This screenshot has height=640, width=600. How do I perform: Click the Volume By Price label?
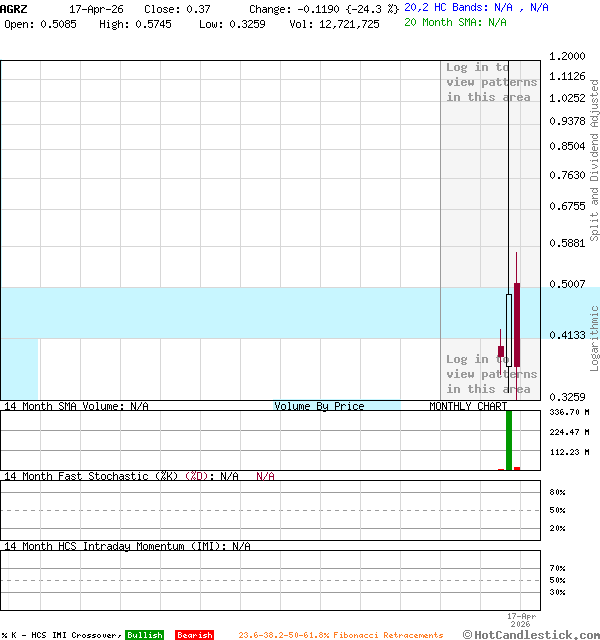(x=319, y=406)
